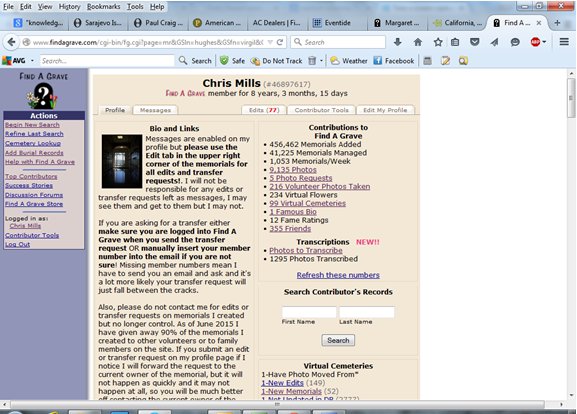Click the red Adblock Plus icon
The image size is (577, 414).
click(x=535, y=42)
